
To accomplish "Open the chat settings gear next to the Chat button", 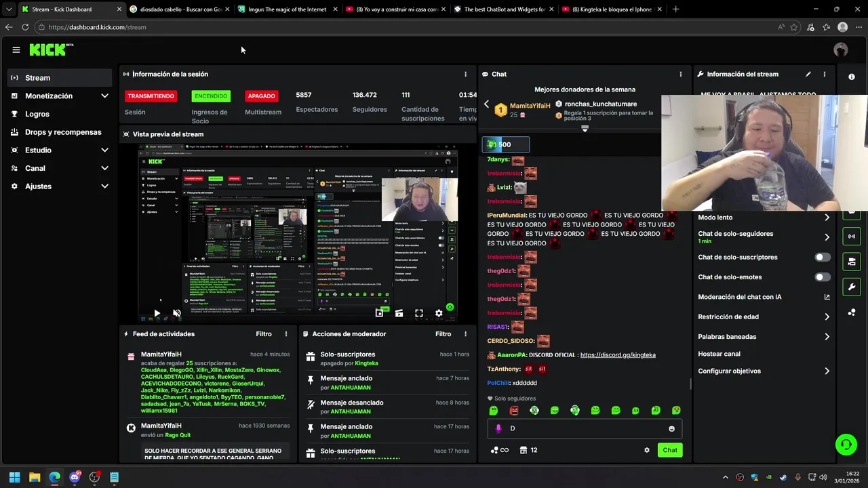I will pos(647,450).
